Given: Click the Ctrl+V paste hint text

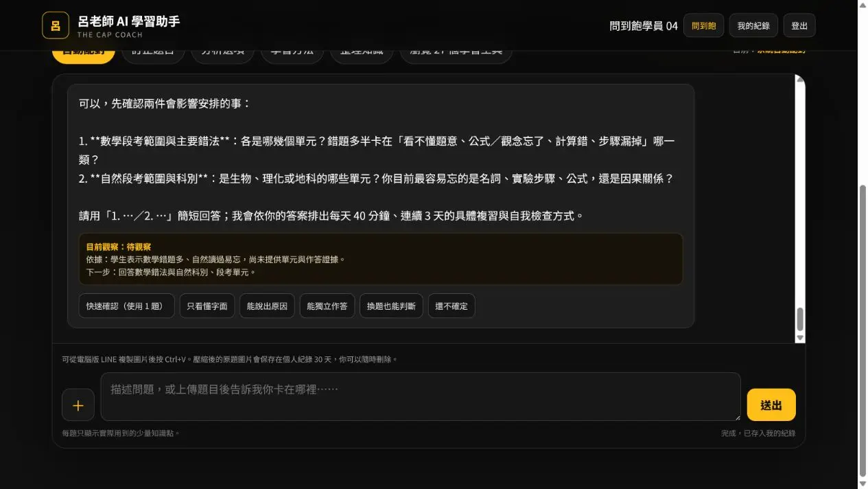Looking at the screenshot, I should 230,359.
